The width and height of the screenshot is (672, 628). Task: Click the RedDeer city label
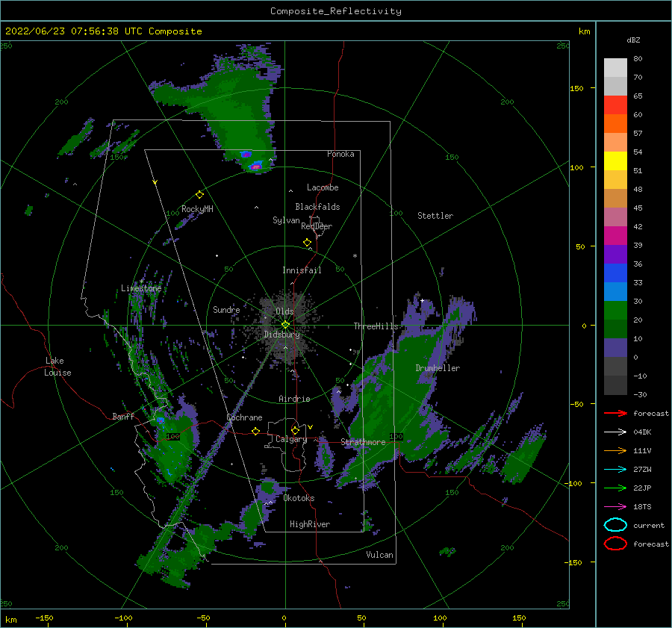point(317,226)
